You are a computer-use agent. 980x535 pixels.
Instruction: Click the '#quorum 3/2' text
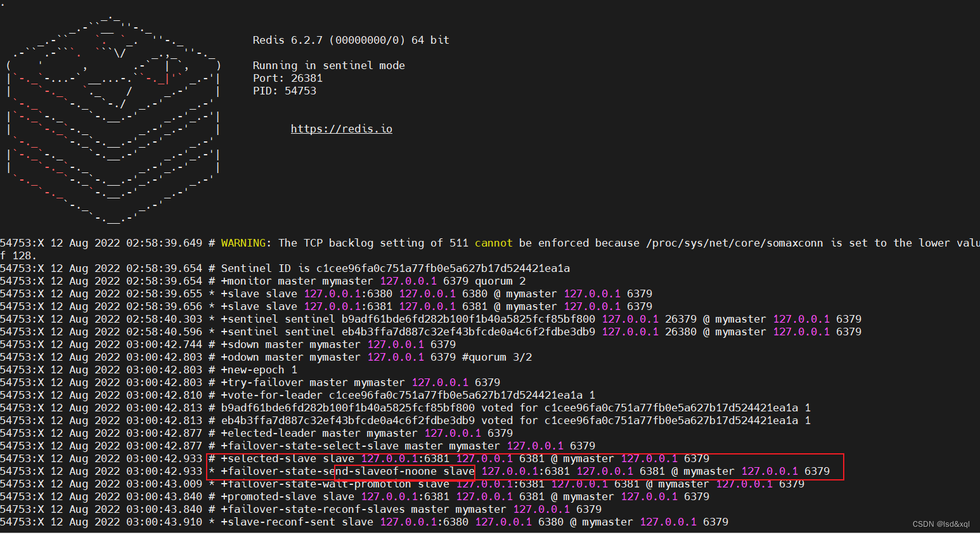click(497, 357)
